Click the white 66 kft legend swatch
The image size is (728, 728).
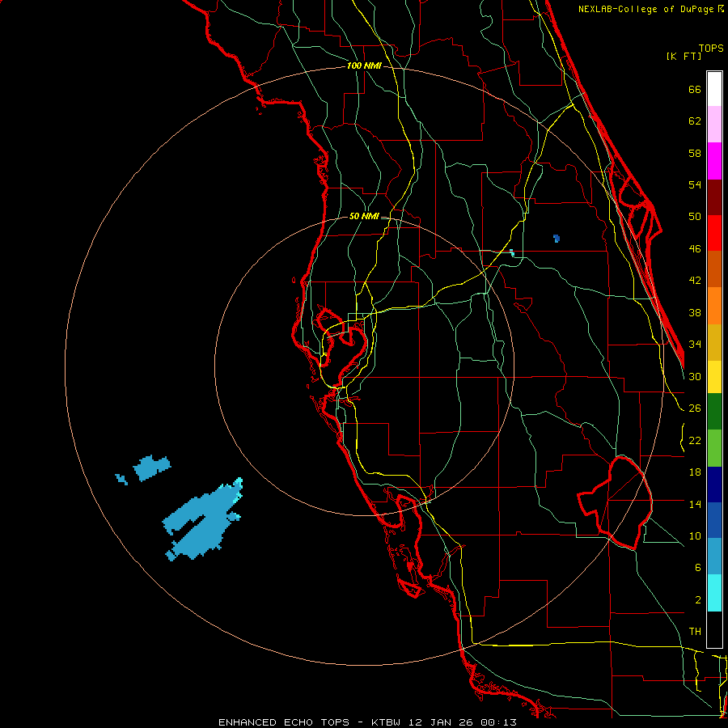coord(714,89)
